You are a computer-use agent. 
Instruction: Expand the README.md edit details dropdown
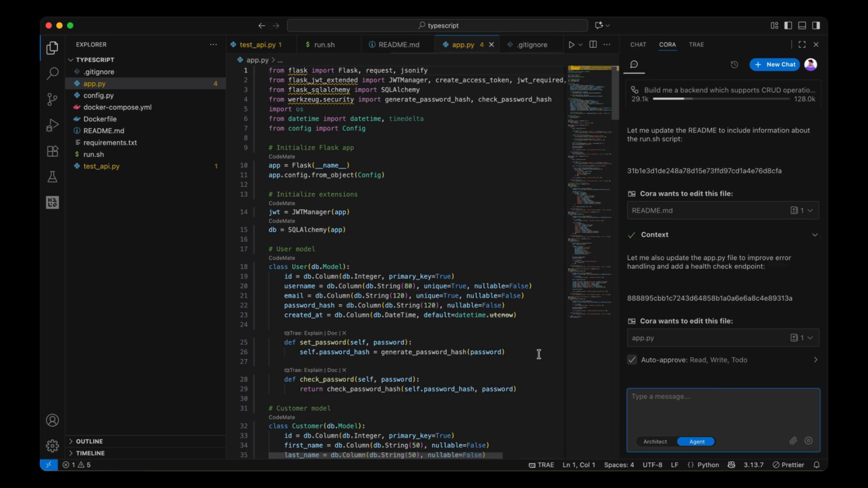tap(811, 210)
